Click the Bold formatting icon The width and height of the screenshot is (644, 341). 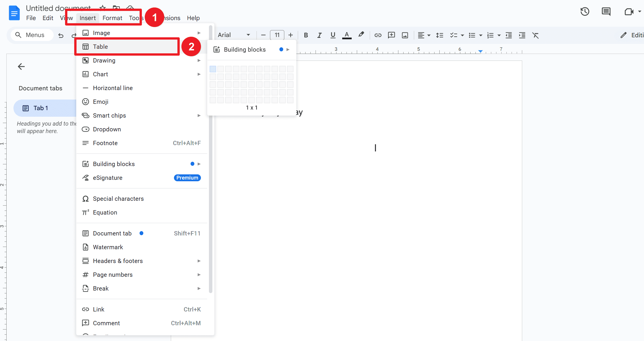[306, 35]
